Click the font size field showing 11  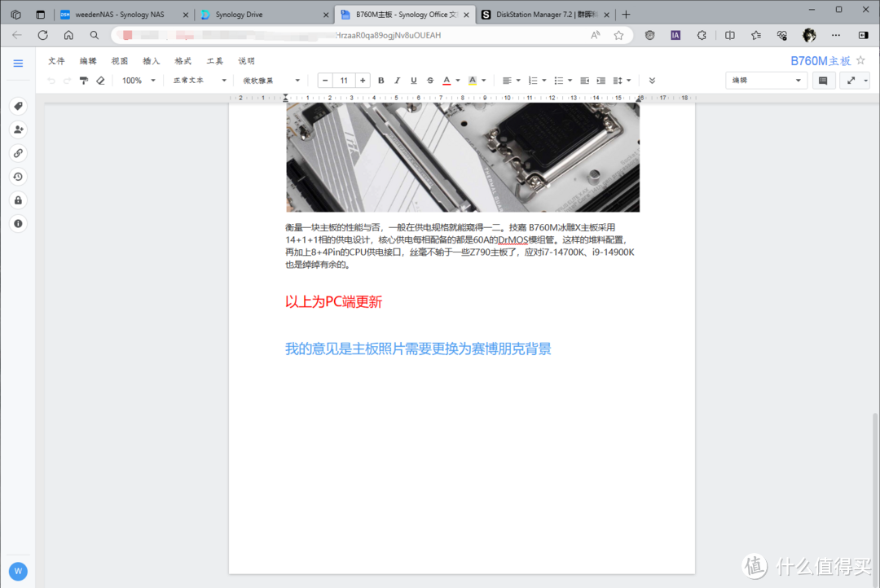click(344, 81)
